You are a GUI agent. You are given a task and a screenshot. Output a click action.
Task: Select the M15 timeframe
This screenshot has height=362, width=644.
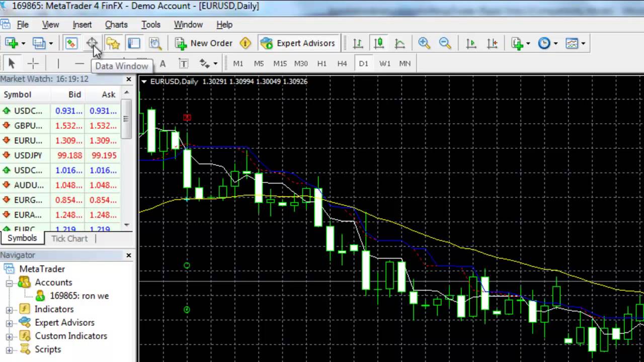pos(280,63)
